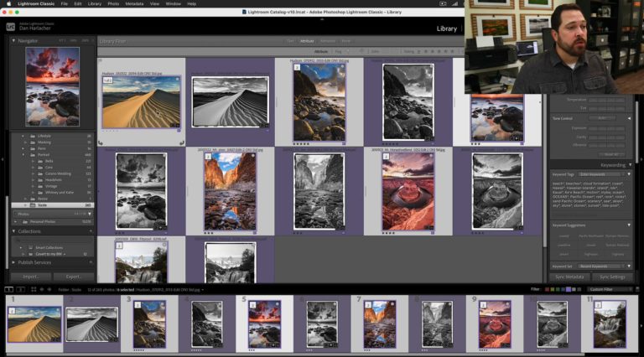This screenshot has height=357, width=644.
Task: Go back with filmstrip left arrow
Action: 42,290
